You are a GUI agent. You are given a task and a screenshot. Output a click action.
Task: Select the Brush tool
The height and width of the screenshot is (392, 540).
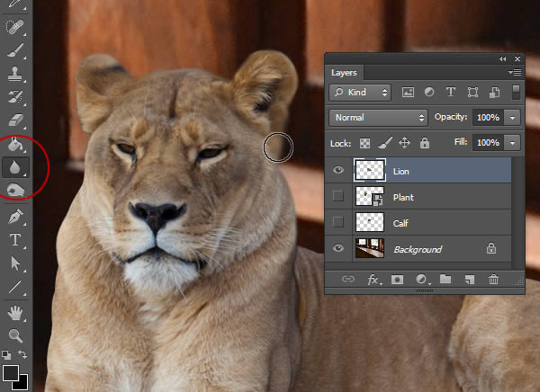14,50
